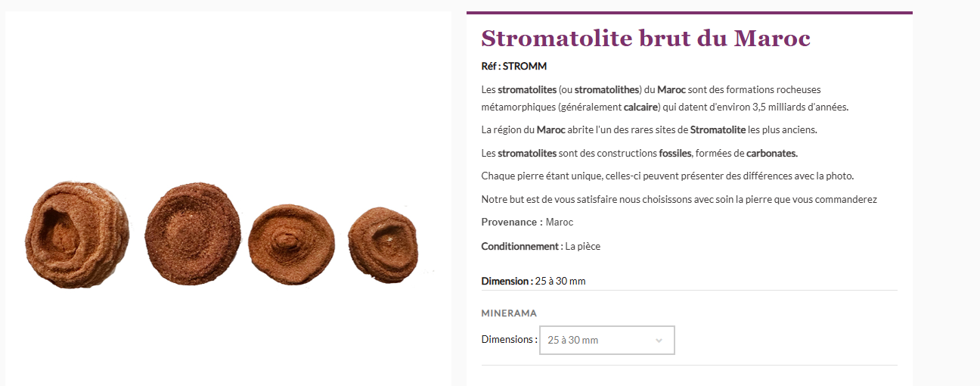Click the bold "Dimension : 25 à 30 mm" line
980x386 pixels.
click(x=533, y=282)
